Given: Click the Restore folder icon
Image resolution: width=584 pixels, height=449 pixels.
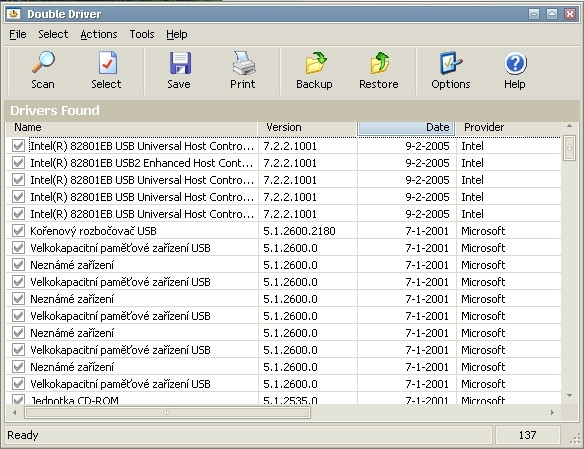Looking at the screenshot, I should [x=379, y=63].
